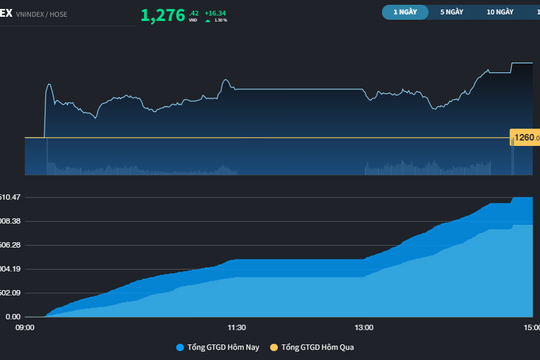
Task: Toggle Tổng GTGD Hôm Nay legend series
Action: [223, 347]
